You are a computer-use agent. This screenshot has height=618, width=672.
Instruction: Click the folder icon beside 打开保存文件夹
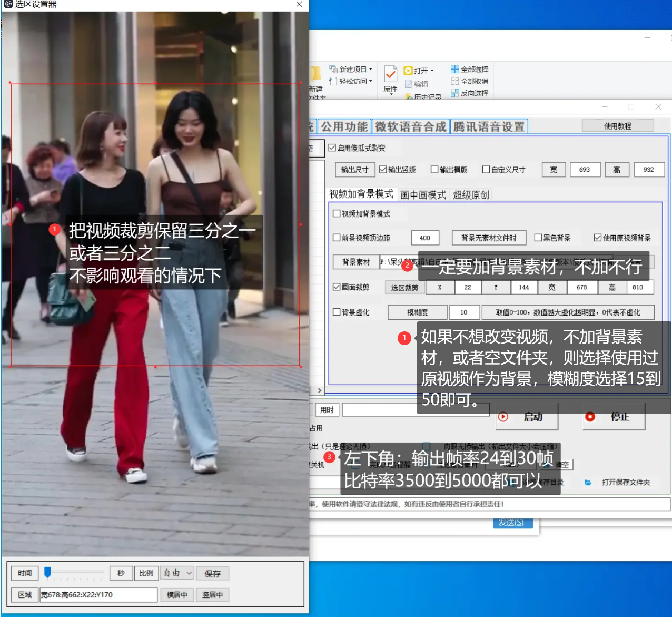(588, 482)
